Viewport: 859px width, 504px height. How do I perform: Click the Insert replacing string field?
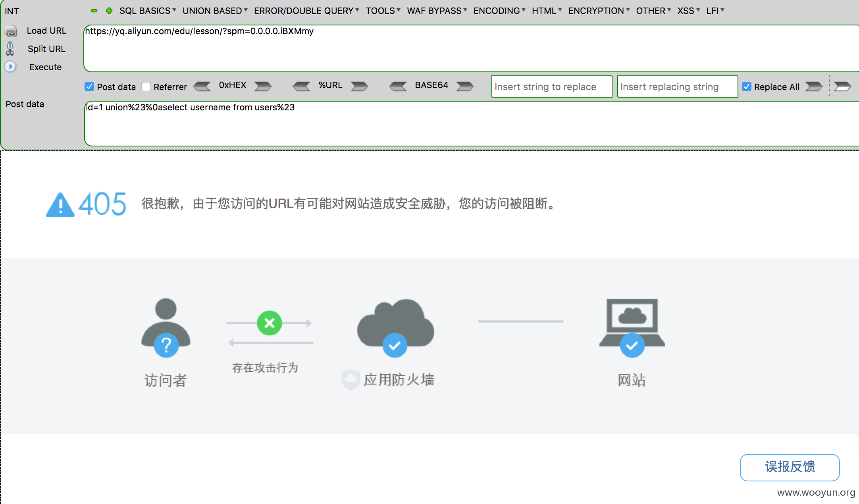click(x=678, y=87)
